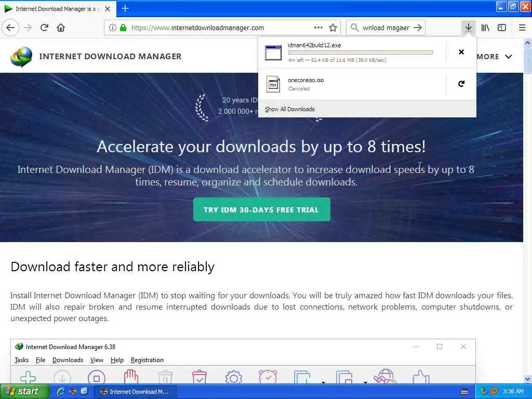The width and height of the screenshot is (532, 399).
Task: Bookmark this page with the star icon
Action: point(333,28)
